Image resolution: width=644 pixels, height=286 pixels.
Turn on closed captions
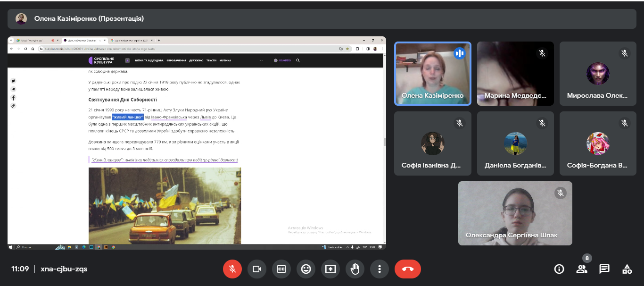click(281, 269)
